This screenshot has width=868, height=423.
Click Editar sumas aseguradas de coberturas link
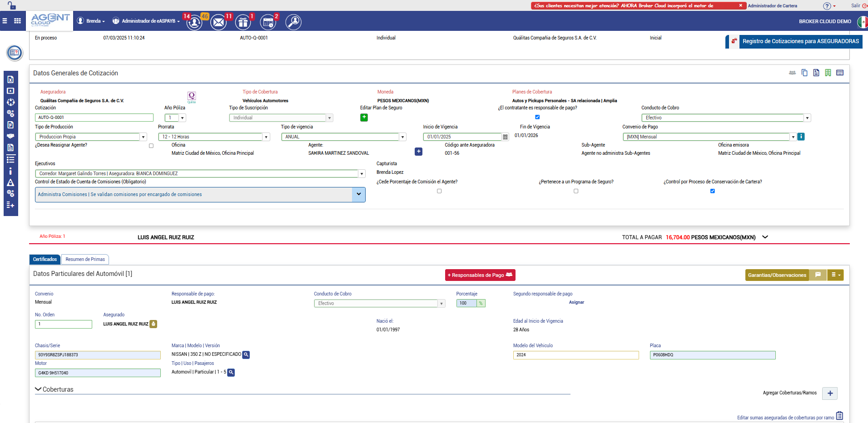[785, 418]
